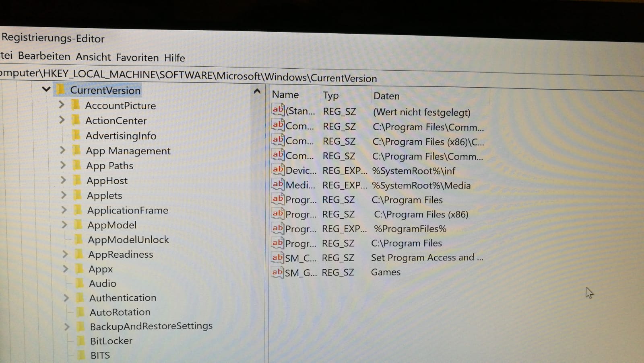Select the AppReadiness tree item
The width and height of the screenshot is (644, 363).
tap(121, 254)
